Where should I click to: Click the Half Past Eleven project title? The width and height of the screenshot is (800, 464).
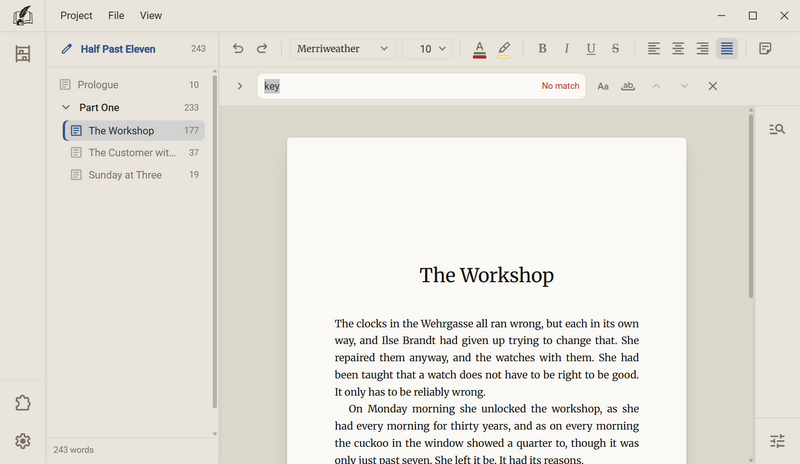[x=118, y=49]
